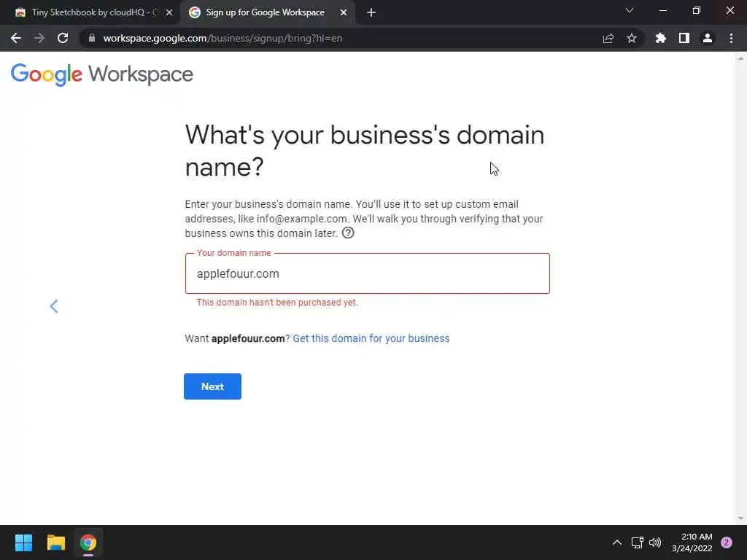747x560 pixels.
Task: Open Get this domain for your business link
Action: pos(371,338)
